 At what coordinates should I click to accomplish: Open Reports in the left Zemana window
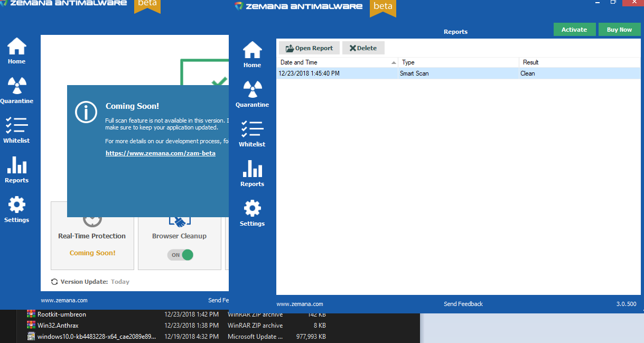16,170
